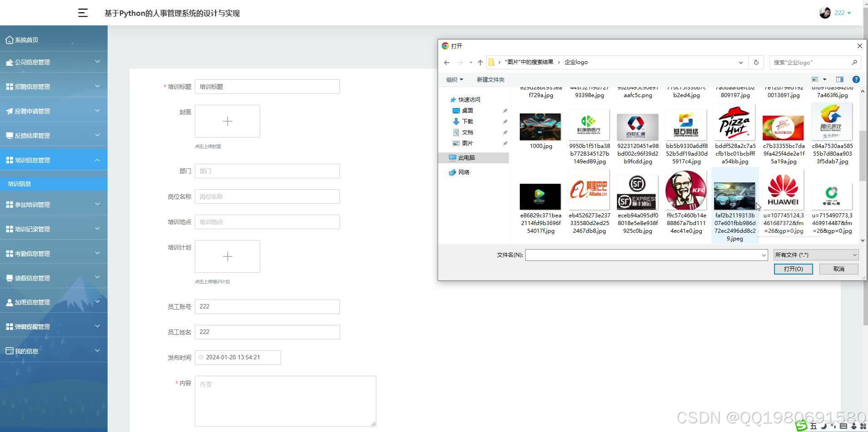The height and width of the screenshot is (432, 868).
Task: Select 图片 in navigation tree
Action: point(463,143)
